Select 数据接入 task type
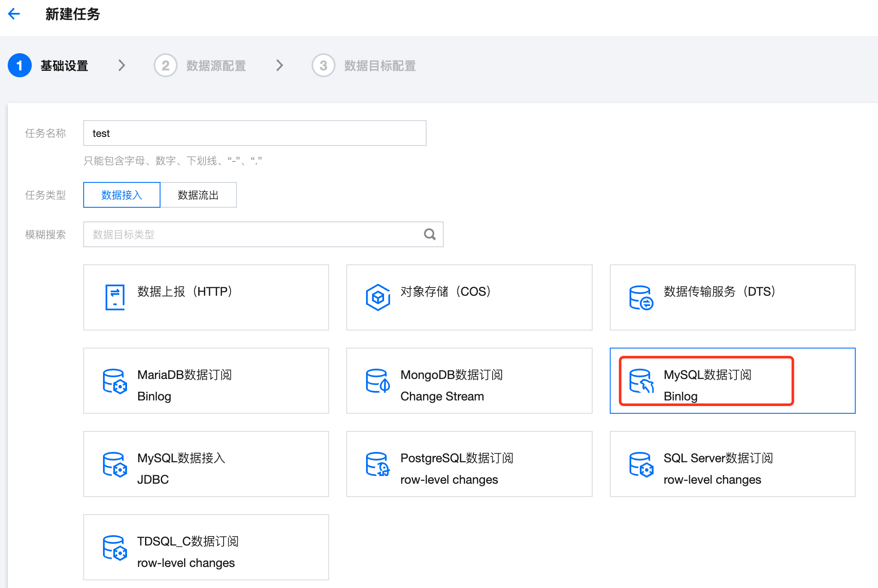 click(x=122, y=195)
